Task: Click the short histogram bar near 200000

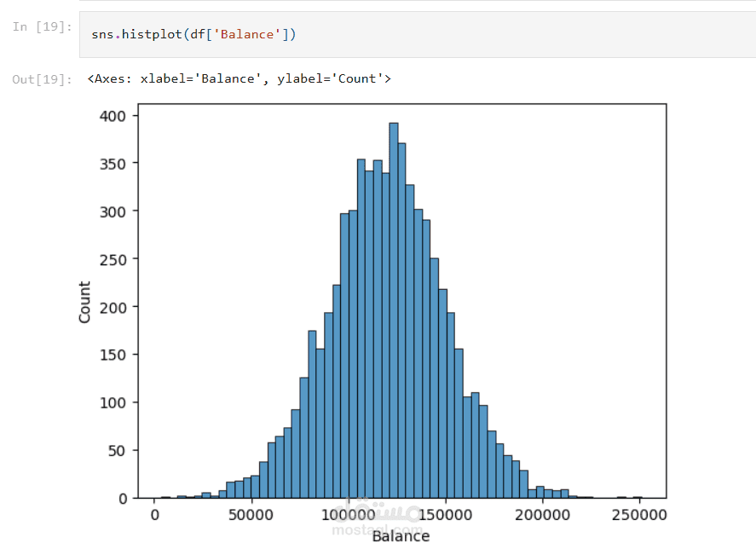Action: [x=540, y=492]
